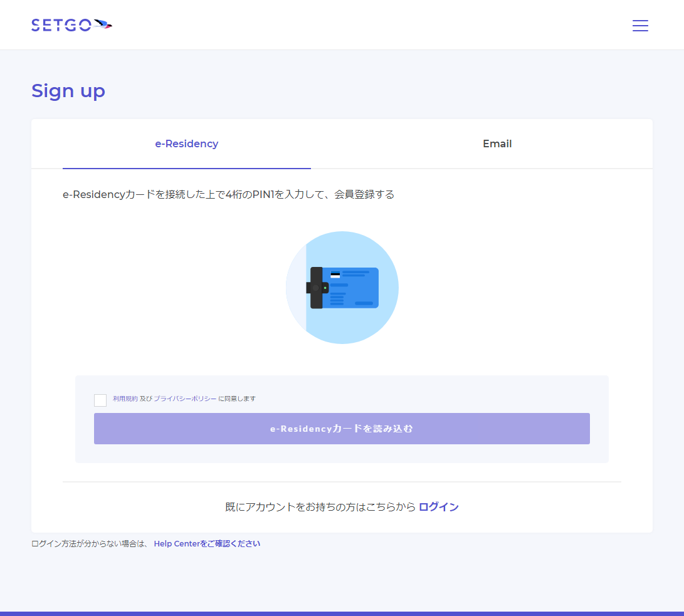Viewport: 684px width, 616px height.
Task: Click the e-Residencyカードを接続した上で instruction text
Action: 229,194
